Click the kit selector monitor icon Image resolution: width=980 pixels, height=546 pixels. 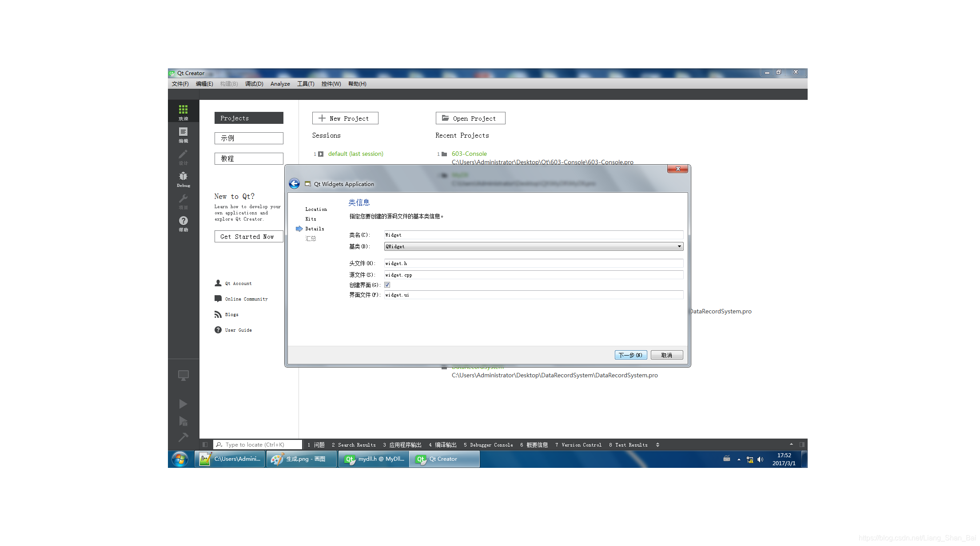tap(183, 376)
